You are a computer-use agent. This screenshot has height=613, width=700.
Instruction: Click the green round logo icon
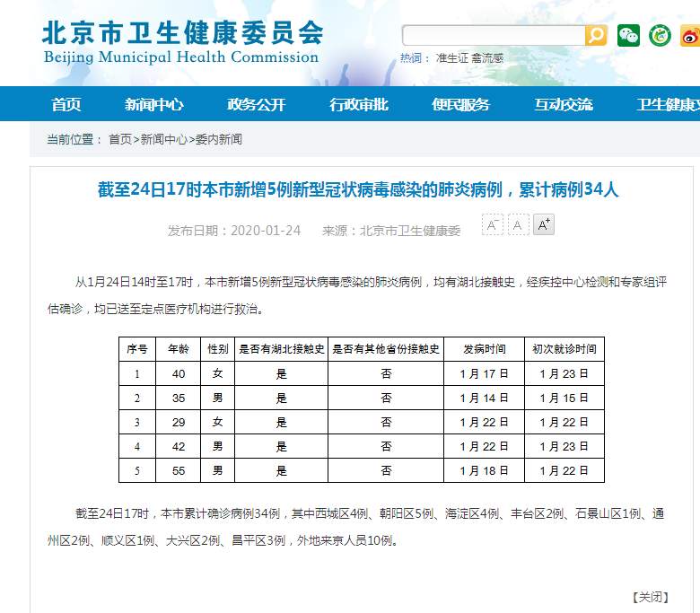(660, 36)
